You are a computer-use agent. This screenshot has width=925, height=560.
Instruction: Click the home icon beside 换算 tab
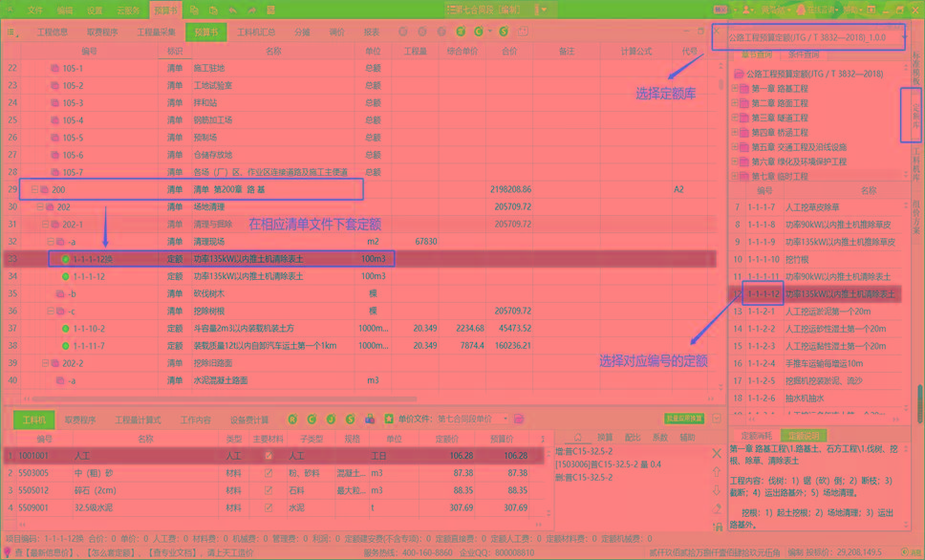577,438
